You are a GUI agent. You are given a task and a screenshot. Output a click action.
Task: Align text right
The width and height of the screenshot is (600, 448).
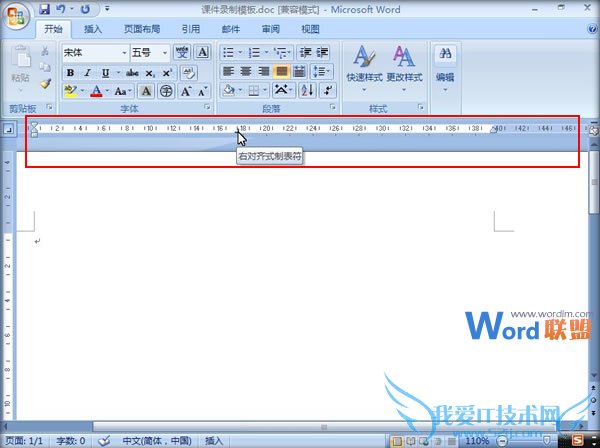click(263, 71)
